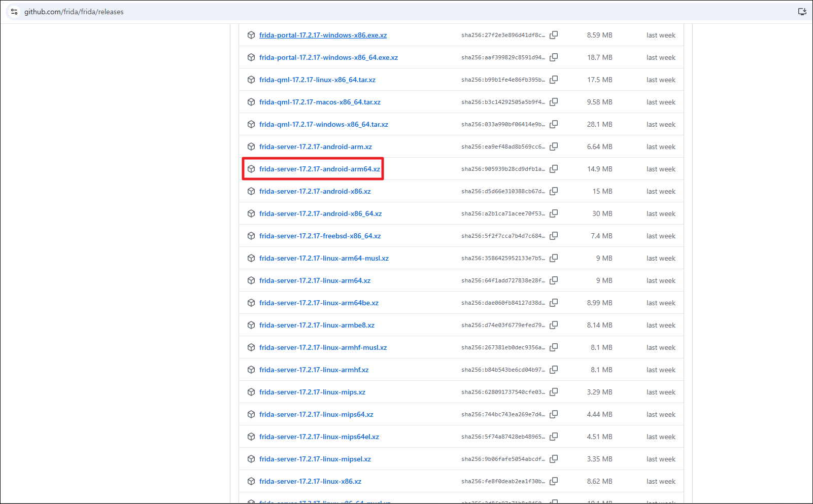Download frida-server-17.2.17-linux-mipsel.xz
The width and height of the screenshot is (813, 504).
tap(315, 459)
